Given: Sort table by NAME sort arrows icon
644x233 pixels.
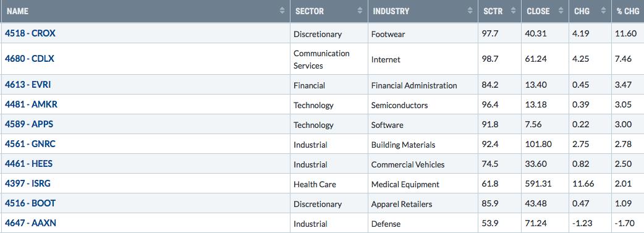Looking at the screenshot, I should [x=282, y=11].
